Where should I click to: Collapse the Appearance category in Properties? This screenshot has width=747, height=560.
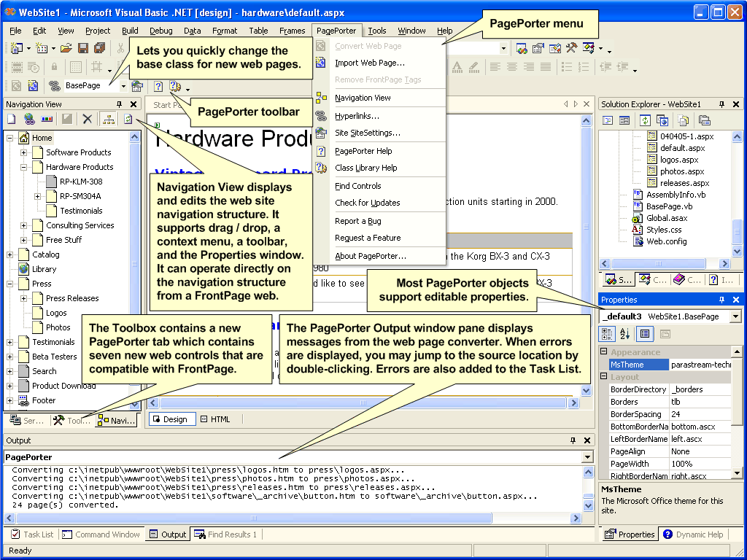(603, 352)
